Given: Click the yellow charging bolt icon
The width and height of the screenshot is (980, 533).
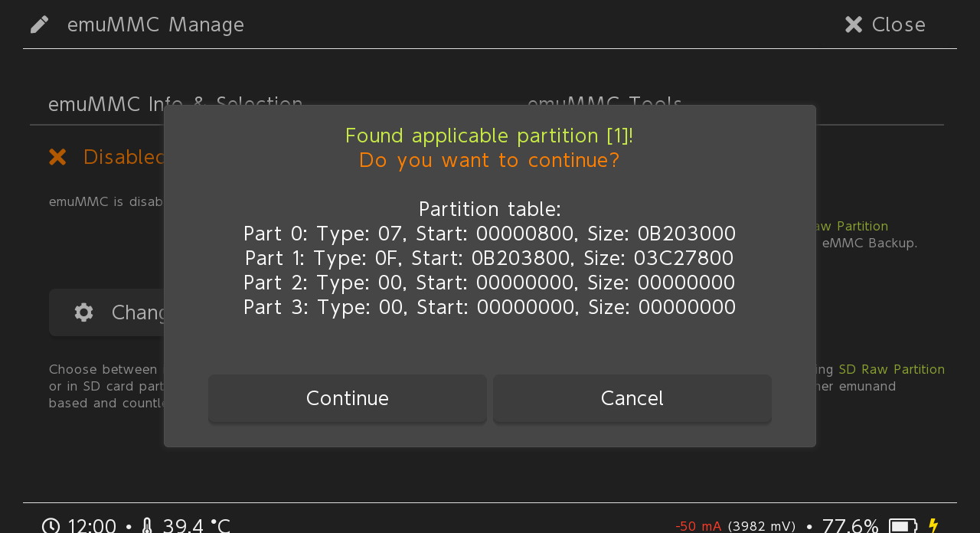Looking at the screenshot, I should click(x=933, y=525).
